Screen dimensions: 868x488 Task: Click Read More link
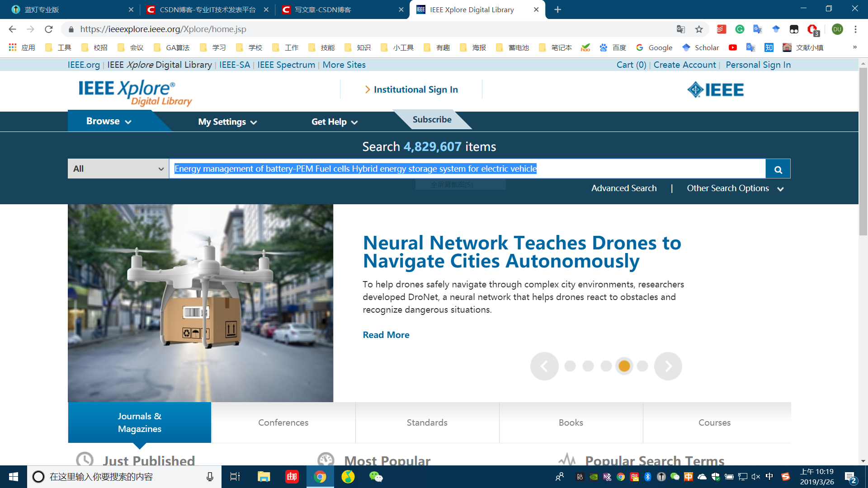tap(386, 335)
